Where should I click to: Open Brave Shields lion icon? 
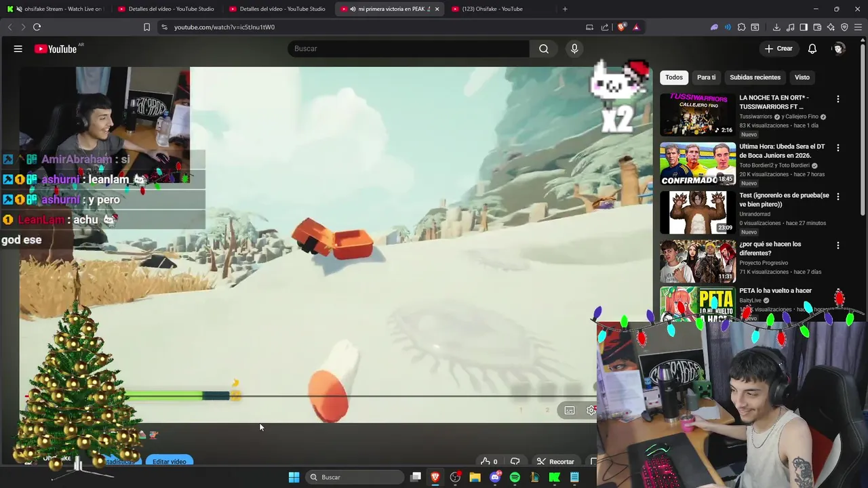click(622, 27)
